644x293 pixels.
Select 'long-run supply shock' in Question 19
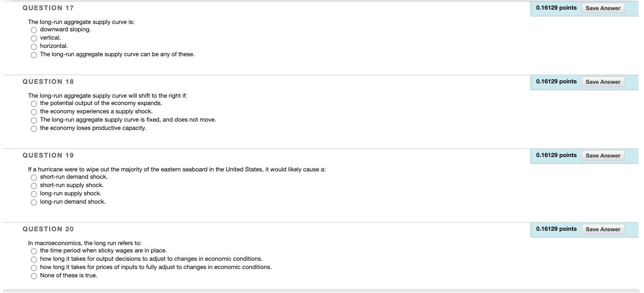click(34, 194)
